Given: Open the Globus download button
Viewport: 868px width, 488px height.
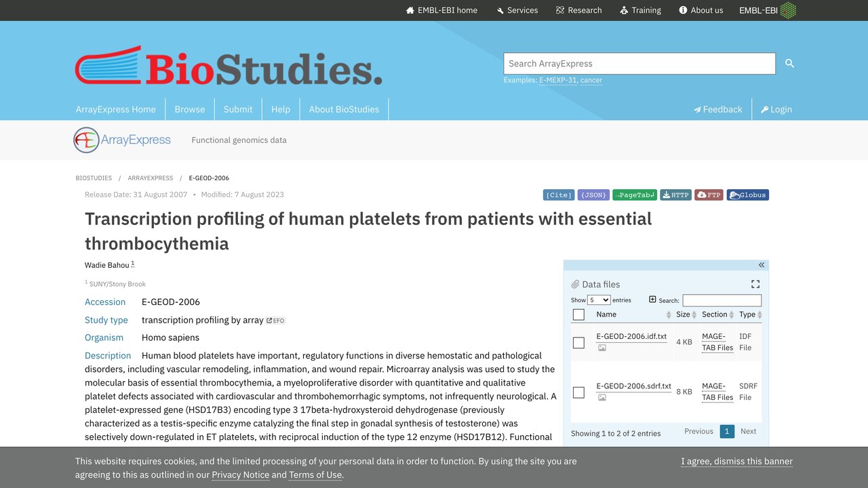Looking at the screenshot, I should 748,195.
